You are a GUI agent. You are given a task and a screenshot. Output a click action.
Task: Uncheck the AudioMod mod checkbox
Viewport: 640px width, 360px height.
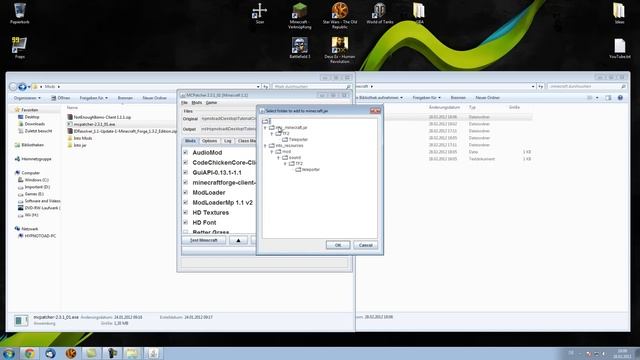click(x=186, y=152)
